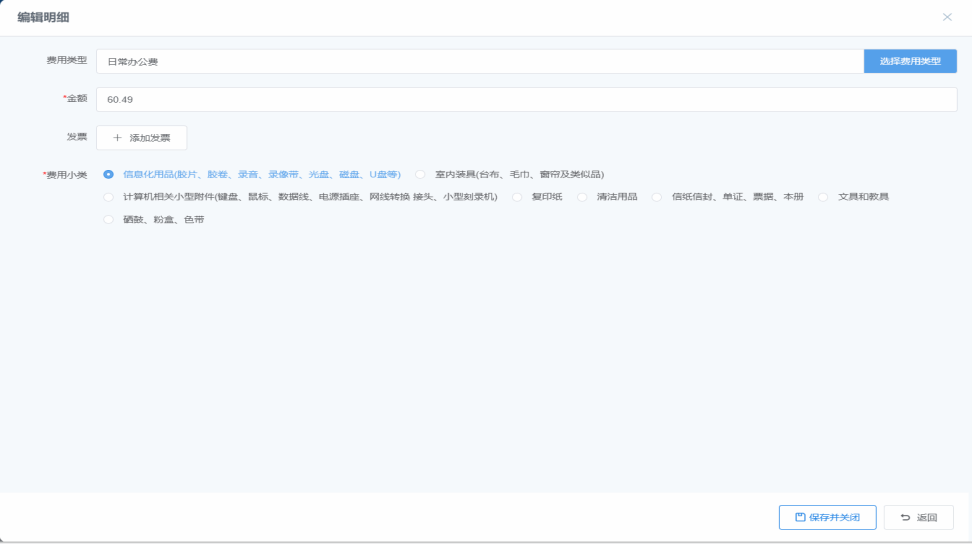Select 信纸信封、单证、票据、本册 option
Viewport: 972px width, 544px height.
click(656, 197)
